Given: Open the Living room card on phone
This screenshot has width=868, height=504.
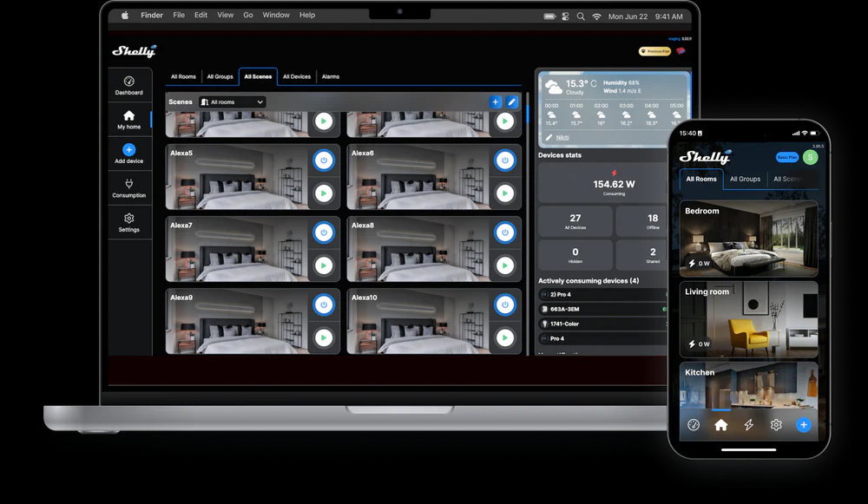Looking at the screenshot, I should [x=748, y=319].
